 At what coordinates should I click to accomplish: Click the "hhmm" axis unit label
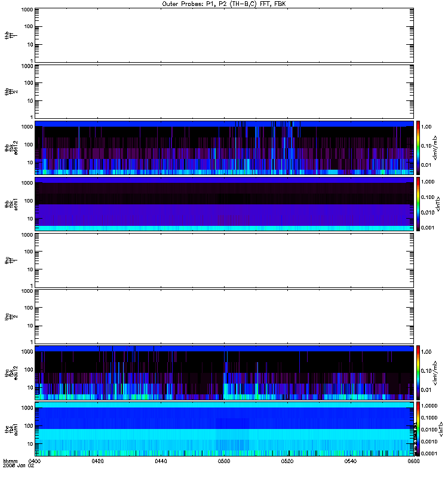pyautogui.click(x=10, y=461)
